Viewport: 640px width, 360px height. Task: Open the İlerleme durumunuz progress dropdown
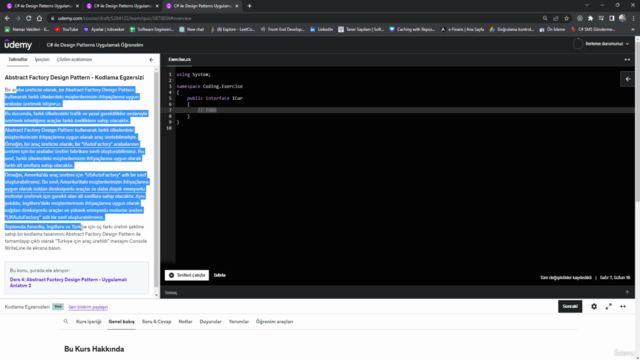(x=607, y=44)
